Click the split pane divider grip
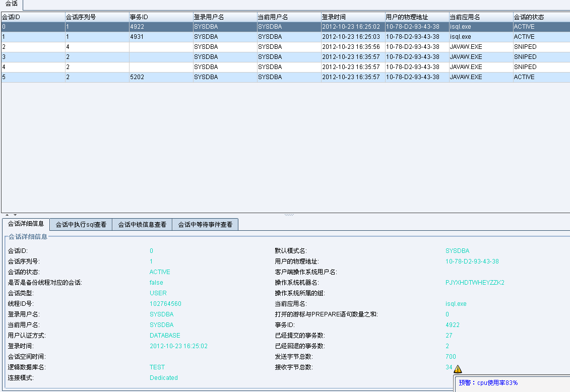Viewport: 570px width, 392px height. click(x=289, y=215)
